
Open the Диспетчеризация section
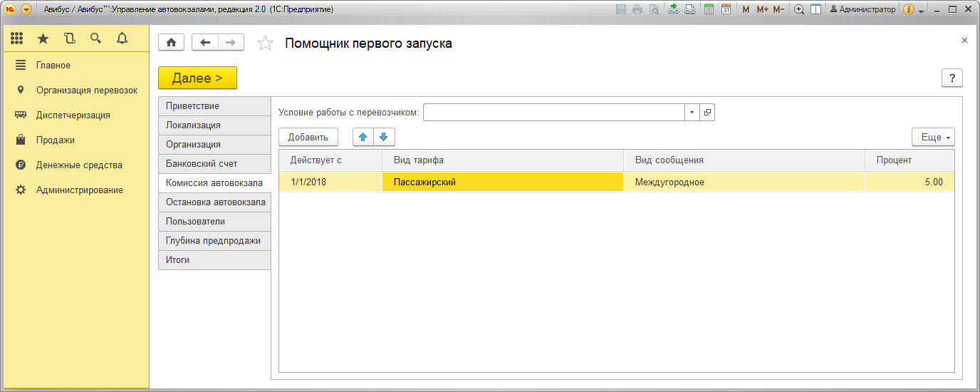(x=73, y=115)
